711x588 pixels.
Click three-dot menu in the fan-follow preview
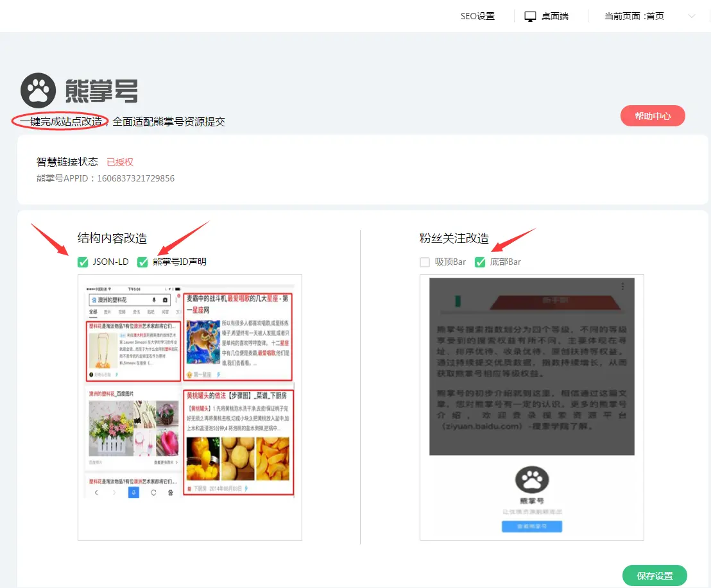pyautogui.click(x=622, y=287)
